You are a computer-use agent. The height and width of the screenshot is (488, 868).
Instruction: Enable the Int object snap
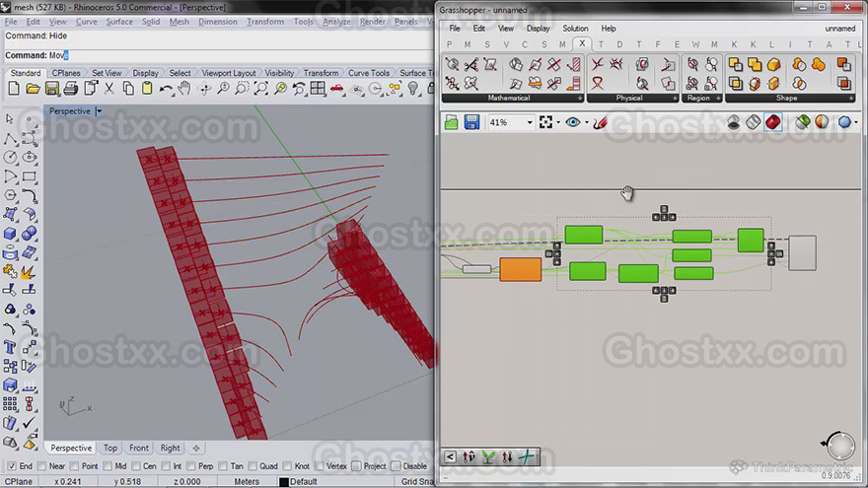click(x=166, y=466)
